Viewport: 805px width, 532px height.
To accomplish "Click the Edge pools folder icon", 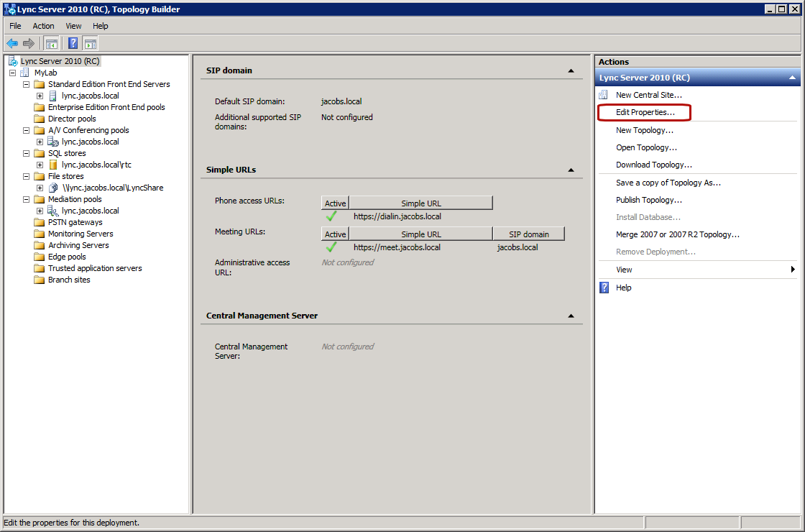I will click(x=39, y=257).
